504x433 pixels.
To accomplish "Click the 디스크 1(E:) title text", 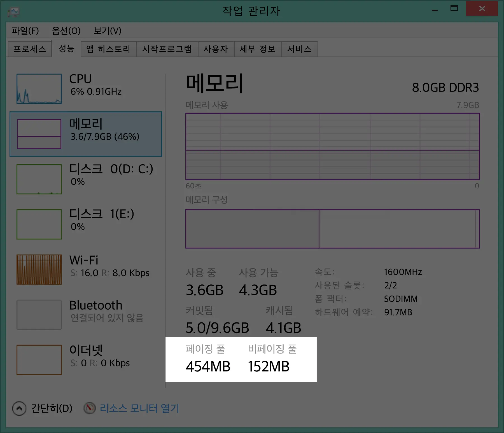I will [x=102, y=214].
